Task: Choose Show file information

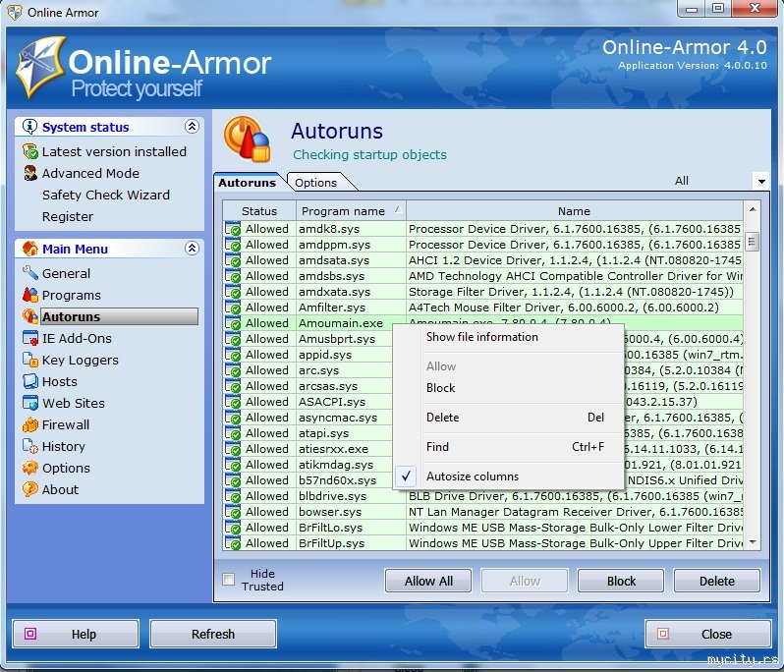Action: pos(508,337)
